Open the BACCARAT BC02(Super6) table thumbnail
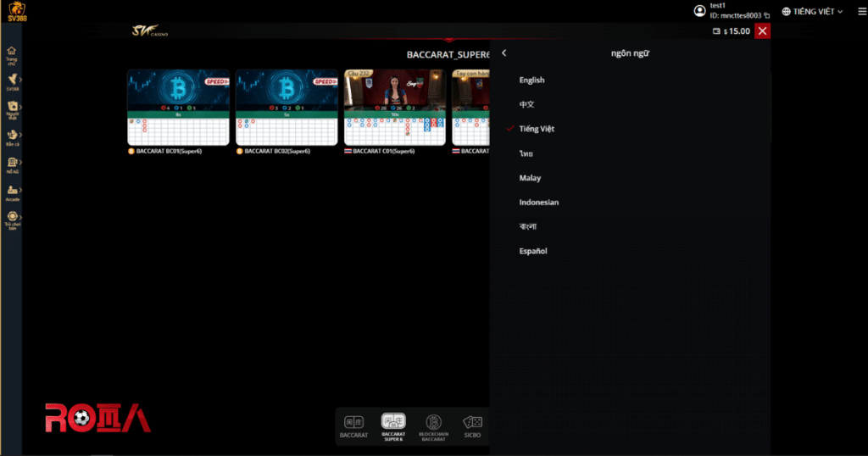 pos(287,108)
